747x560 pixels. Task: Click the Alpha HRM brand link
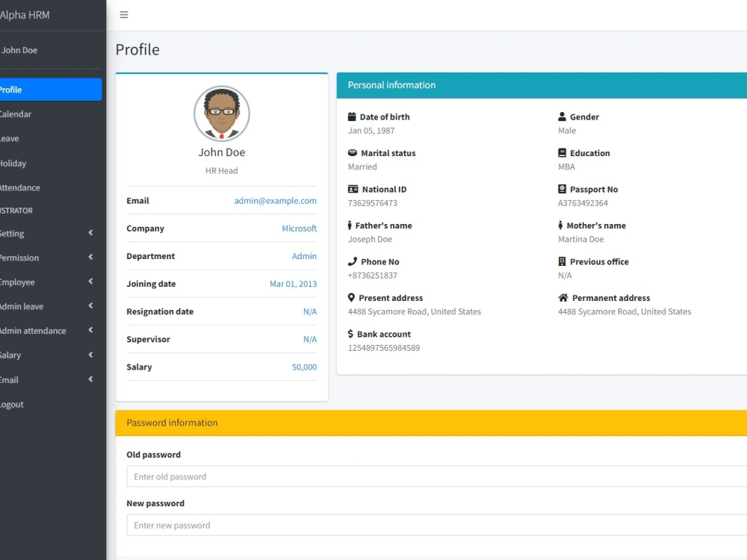[x=25, y=15]
